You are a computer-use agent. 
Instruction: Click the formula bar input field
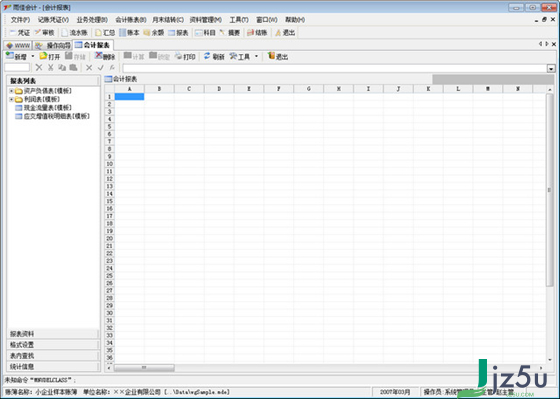coord(335,68)
